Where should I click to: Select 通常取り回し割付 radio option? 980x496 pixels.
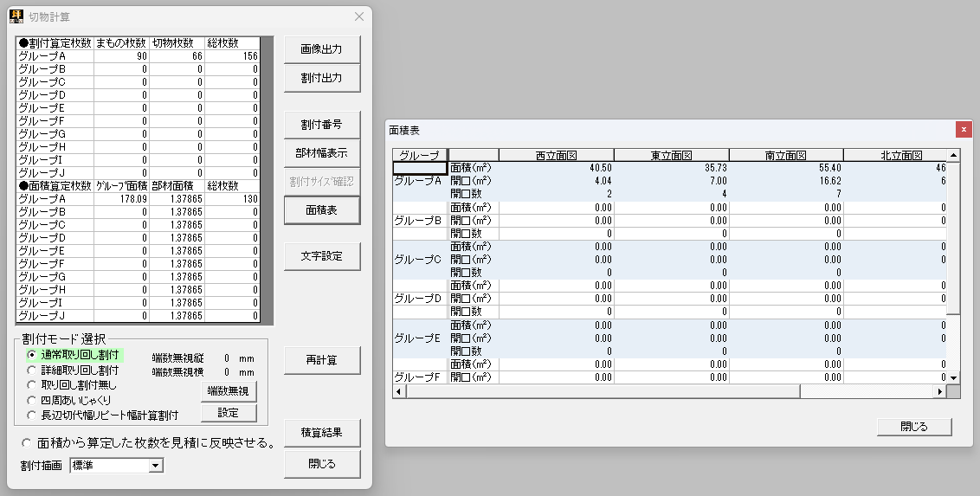pos(32,355)
